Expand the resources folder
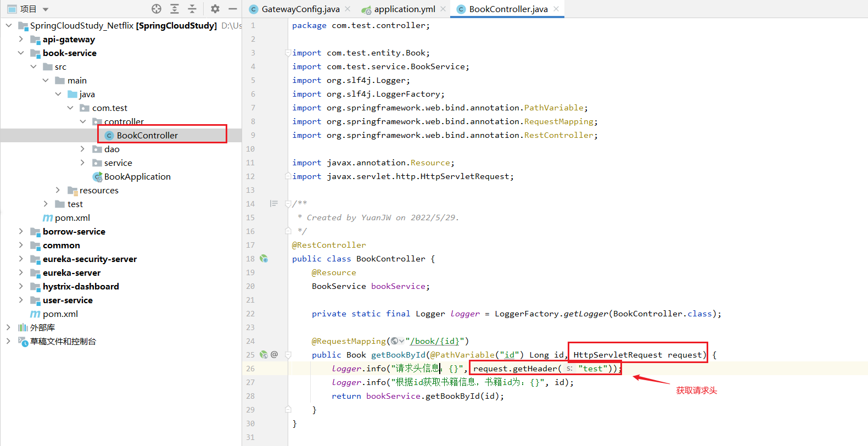The width and height of the screenshot is (868, 446). pyautogui.click(x=58, y=190)
